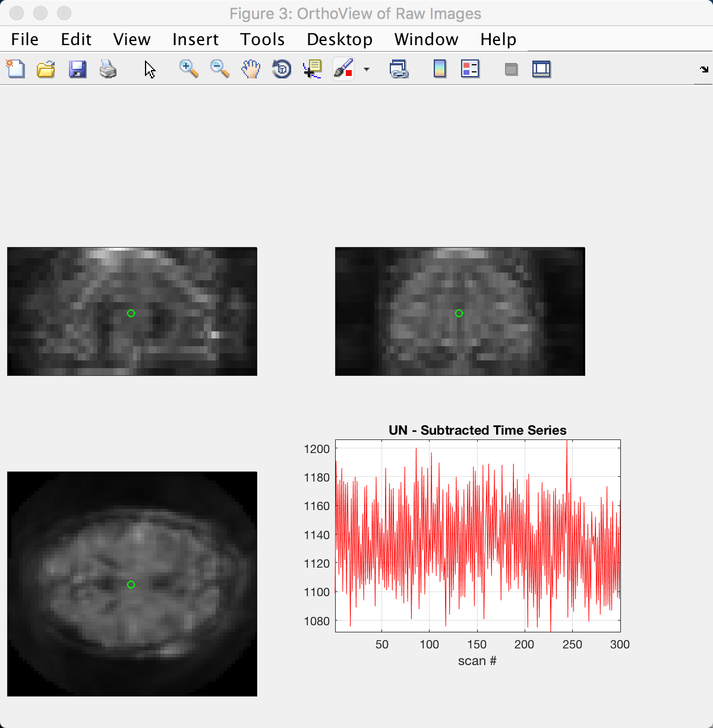Click the sagittal brain slice image
Image resolution: width=713 pixels, height=728 pixels.
(132, 311)
